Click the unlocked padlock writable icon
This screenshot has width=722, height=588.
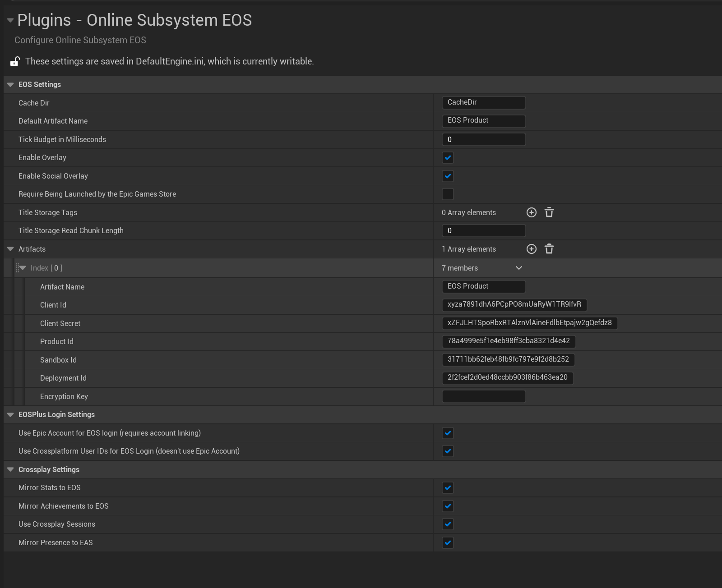pos(15,61)
